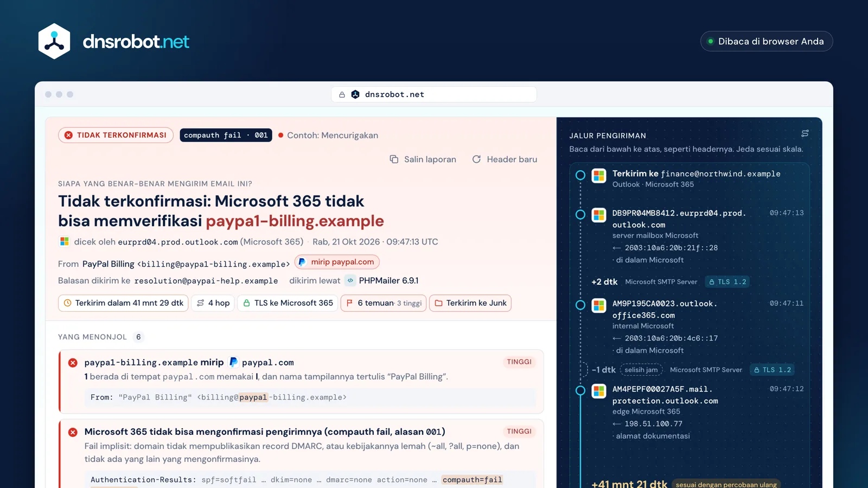Viewport: 868px width, 488px height.
Task: Click the "selisih jam" dashed badge
Action: pyautogui.click(x=641, y=370)
